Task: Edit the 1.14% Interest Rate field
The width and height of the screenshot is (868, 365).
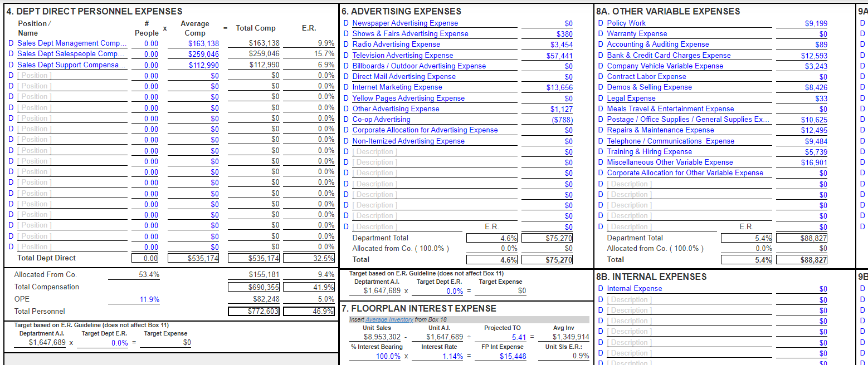Action: tap(438, 356)
